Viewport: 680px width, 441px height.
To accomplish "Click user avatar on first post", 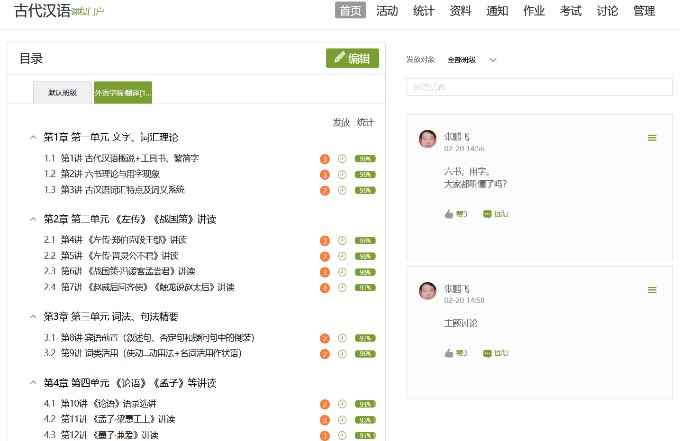I will (427, 139).
